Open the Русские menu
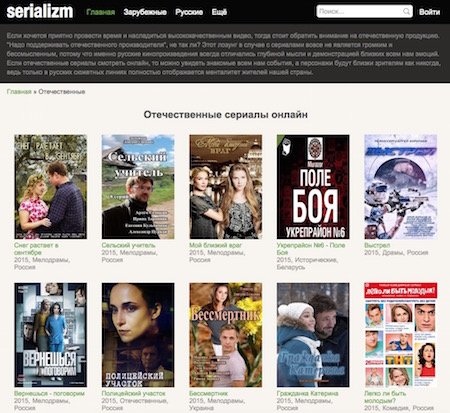This screenshot has width=450, height=413. (x=189, y=12)
